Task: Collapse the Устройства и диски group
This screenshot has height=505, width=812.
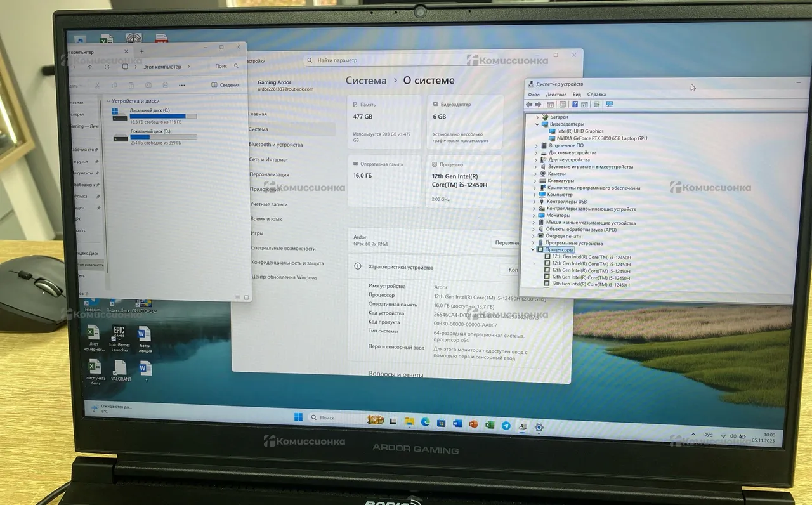Action: pos(108,102)
